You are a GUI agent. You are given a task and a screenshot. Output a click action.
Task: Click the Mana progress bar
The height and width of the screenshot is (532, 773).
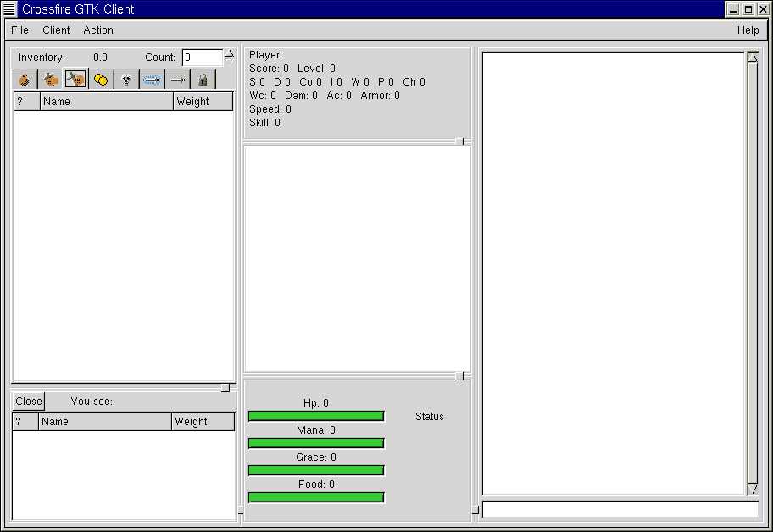coord(316,443)
